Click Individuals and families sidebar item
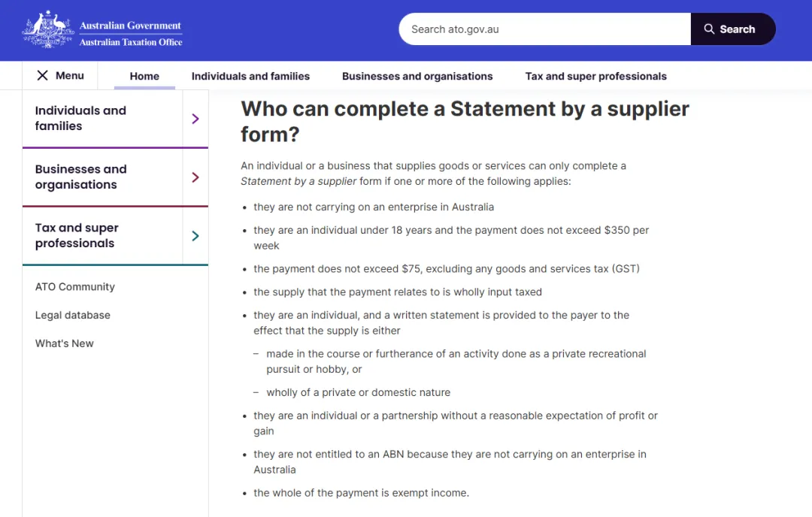812x517 pixels. click(x=80, y=119)
